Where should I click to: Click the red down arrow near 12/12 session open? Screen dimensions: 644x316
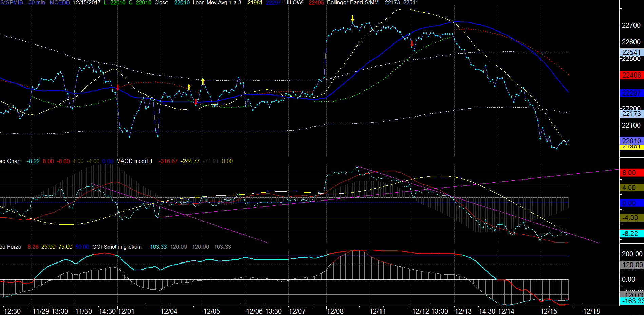(412, 43)
